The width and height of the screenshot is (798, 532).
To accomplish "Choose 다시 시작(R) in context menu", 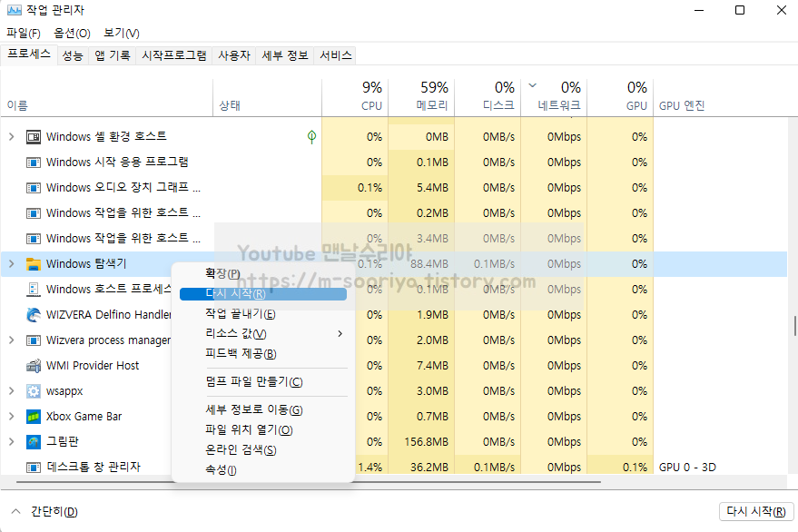I will click(x=263, y=294).
